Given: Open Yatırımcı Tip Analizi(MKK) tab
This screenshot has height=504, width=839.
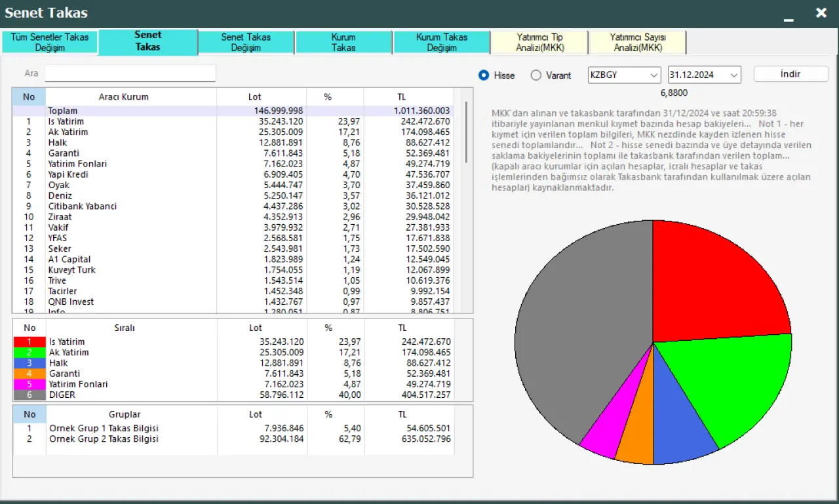Looking at the screenshot, I should click(x=539, y=43).
